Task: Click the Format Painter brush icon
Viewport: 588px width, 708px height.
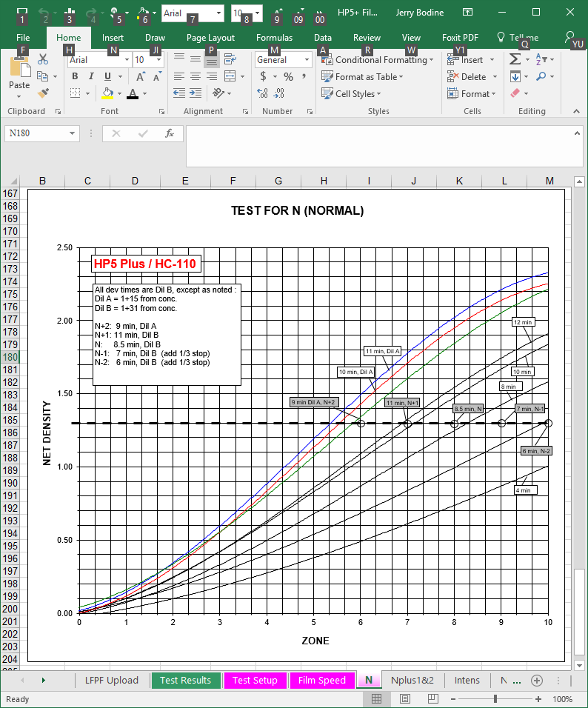Action: click(42, 93)
